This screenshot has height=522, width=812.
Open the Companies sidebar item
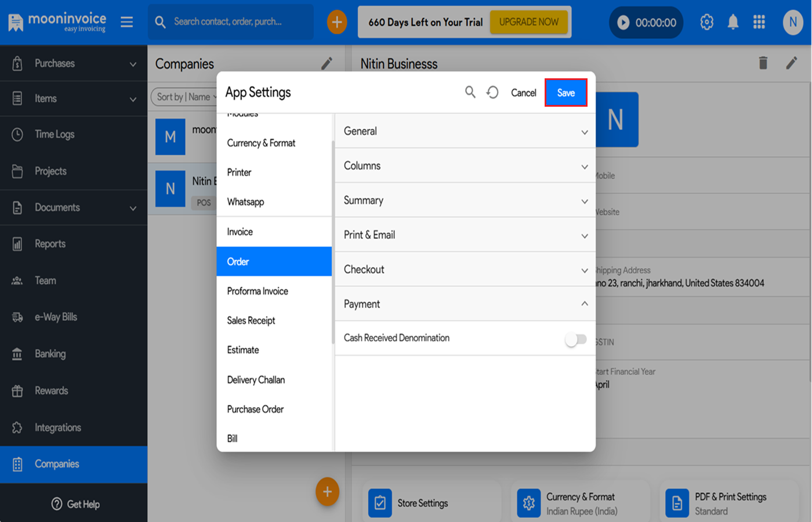[x=74, y=464]
